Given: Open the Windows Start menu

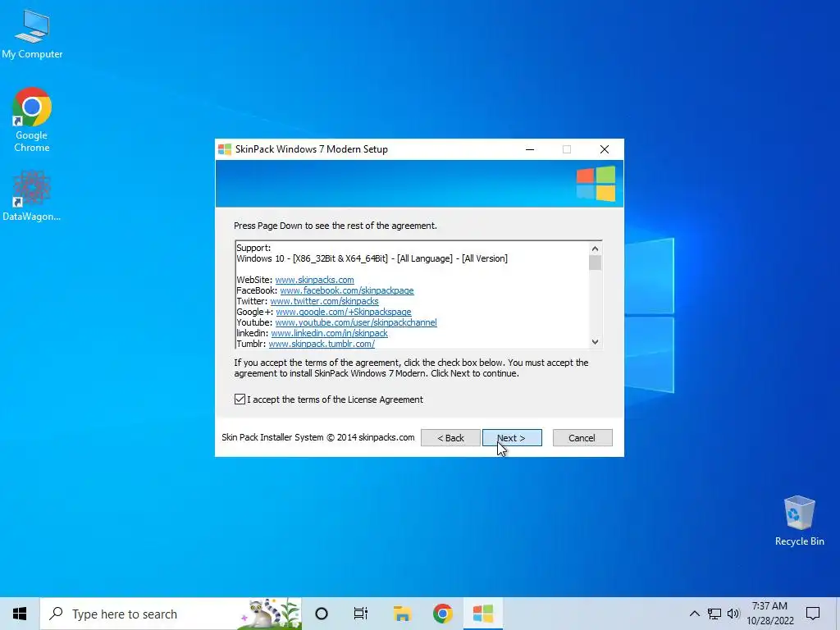Looking at the screenshot, I should coord(20,614).
